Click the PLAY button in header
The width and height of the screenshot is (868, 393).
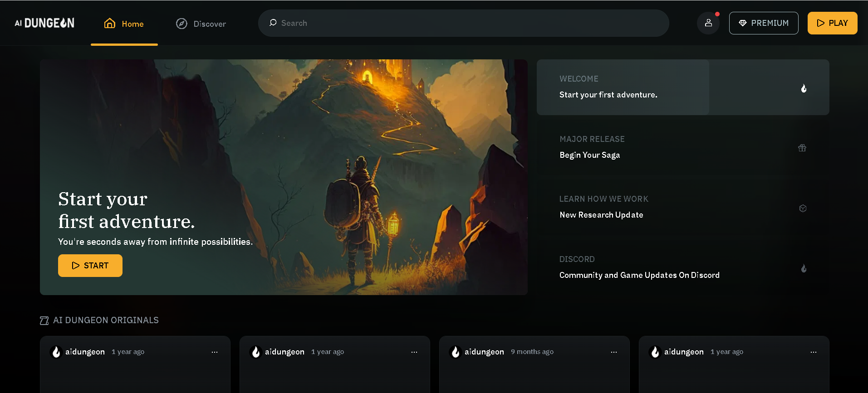[832, 23]
